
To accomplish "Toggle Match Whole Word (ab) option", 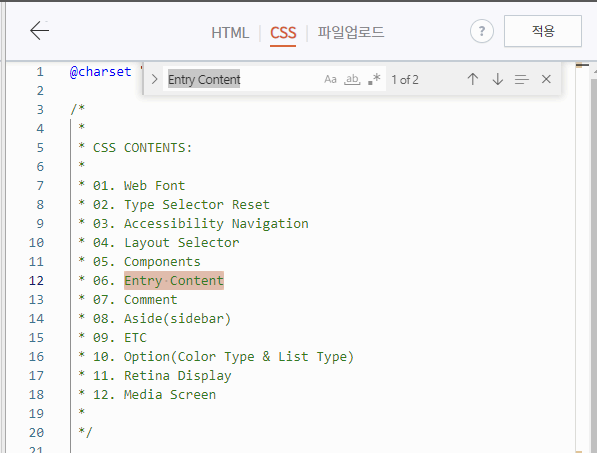I will 352,79.
